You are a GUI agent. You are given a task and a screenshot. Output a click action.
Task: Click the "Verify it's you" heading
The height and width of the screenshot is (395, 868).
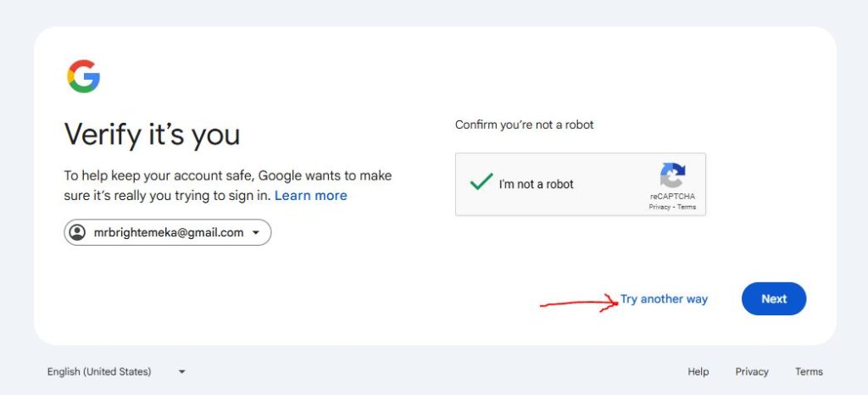pos(153,135)
